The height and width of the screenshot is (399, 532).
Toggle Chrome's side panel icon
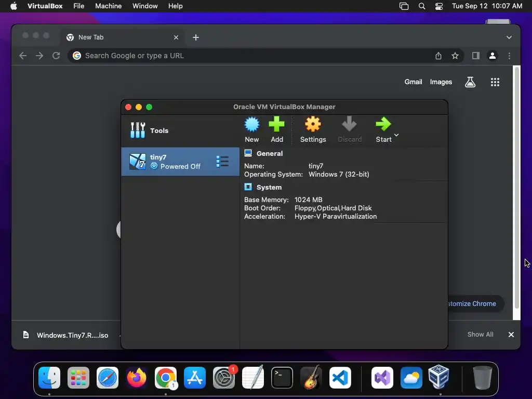click(476, 56)
